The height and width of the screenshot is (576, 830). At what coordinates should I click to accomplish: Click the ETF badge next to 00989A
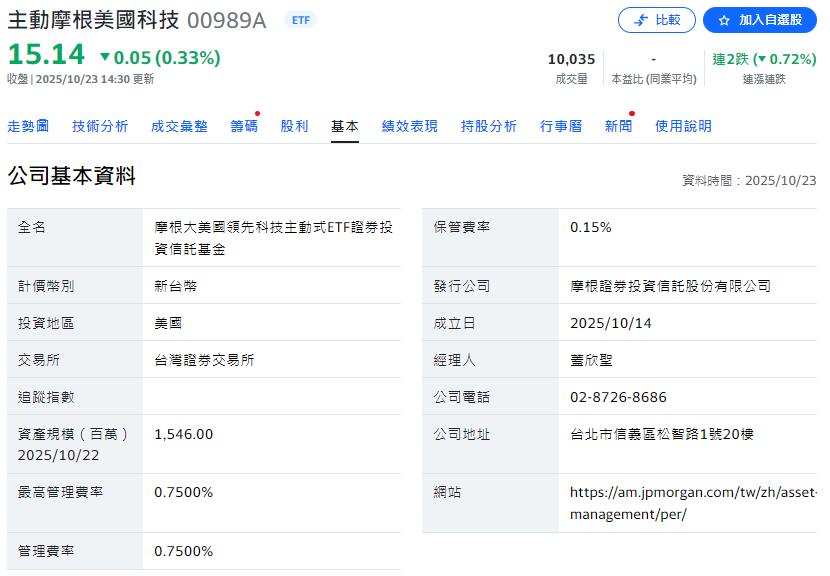point(300,20)
